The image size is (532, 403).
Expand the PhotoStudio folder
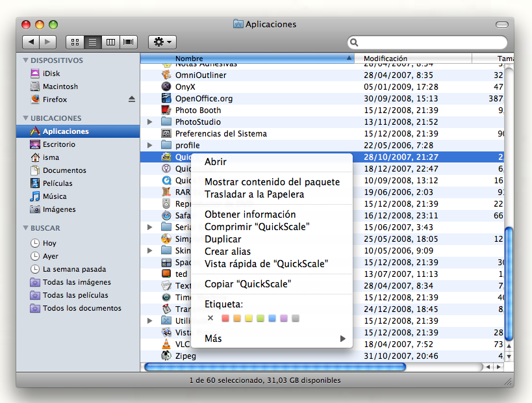click(x=149, y=122)
